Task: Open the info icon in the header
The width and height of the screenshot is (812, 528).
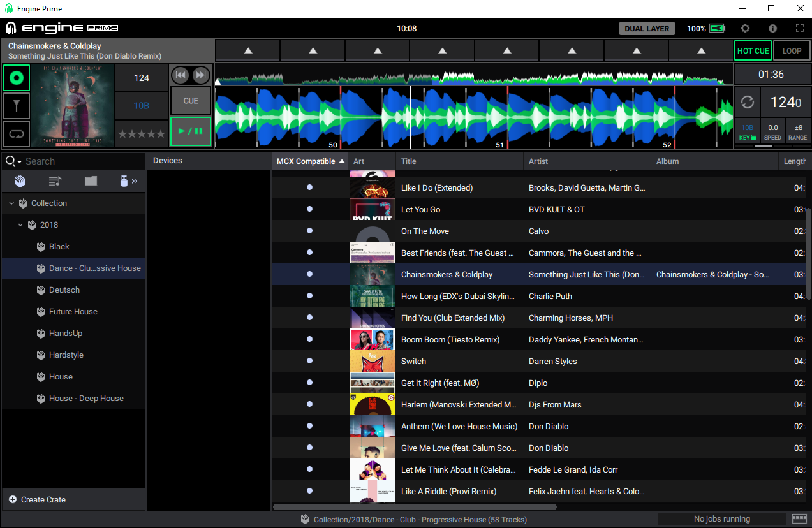Action: pos(772,29)
